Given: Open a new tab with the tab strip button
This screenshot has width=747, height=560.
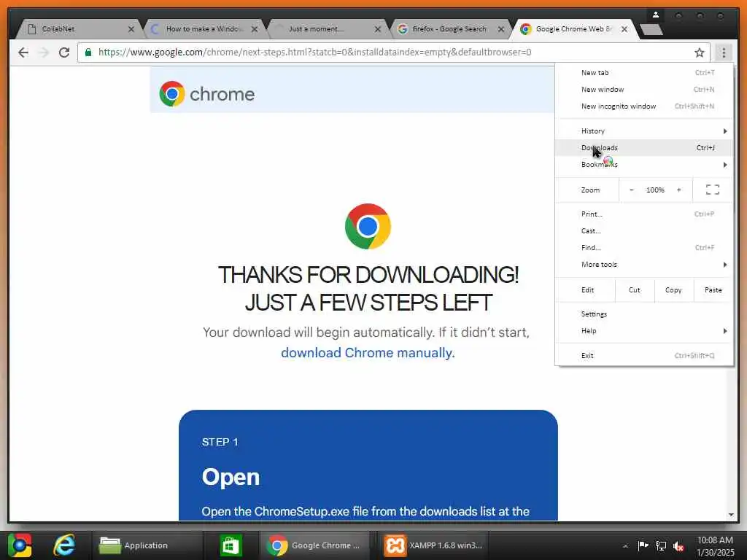Looking at the screenshot, I should tap(651, 30).
